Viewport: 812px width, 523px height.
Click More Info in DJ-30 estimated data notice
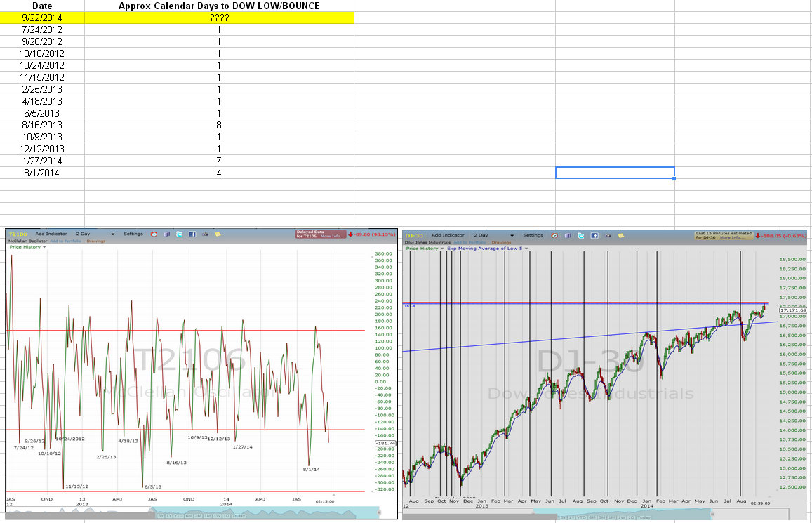click(x=732, y=238)
